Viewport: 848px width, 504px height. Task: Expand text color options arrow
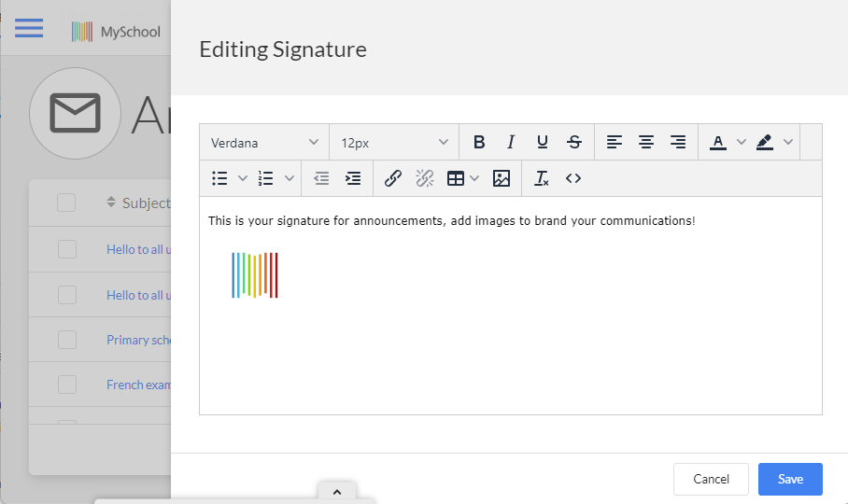(x=742, y=142)
